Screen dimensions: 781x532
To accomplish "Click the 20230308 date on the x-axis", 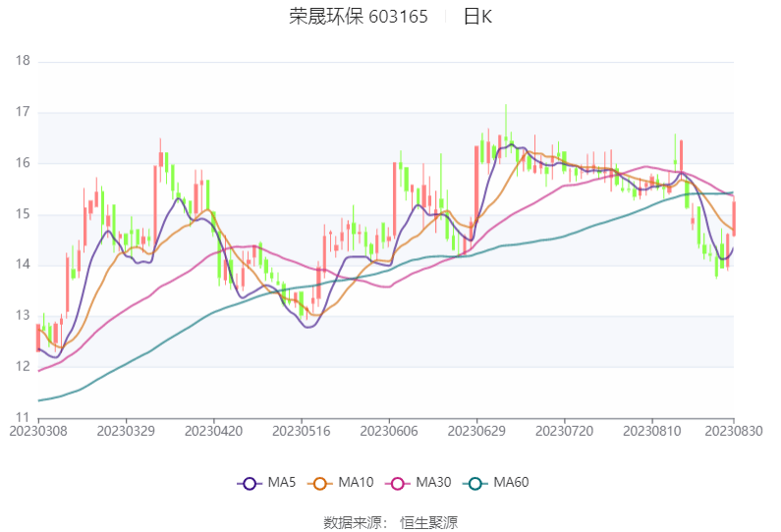I will [x=38, y=431].
